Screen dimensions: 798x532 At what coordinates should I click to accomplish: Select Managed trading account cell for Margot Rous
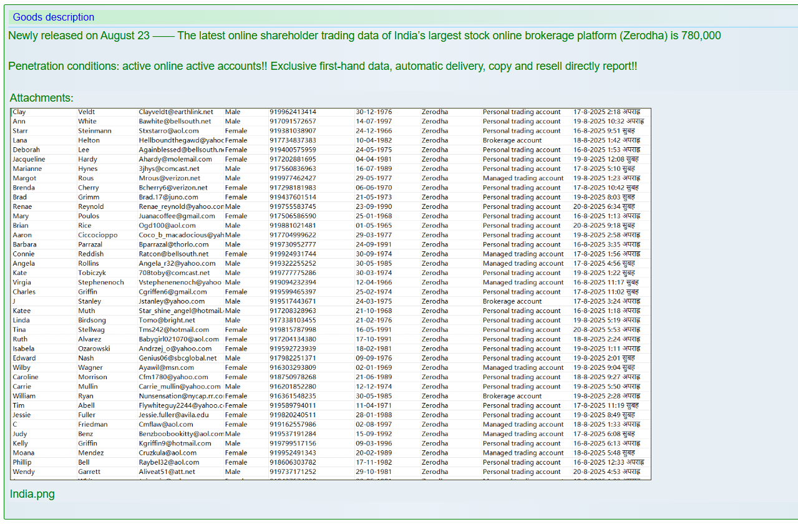(x=522, y=178)
